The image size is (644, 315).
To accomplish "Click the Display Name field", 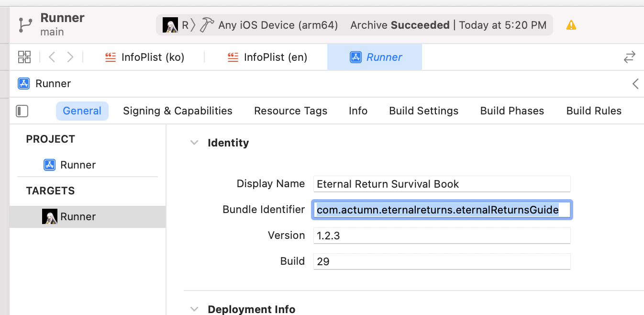I will pyautogui.click(x=442, y=184).
